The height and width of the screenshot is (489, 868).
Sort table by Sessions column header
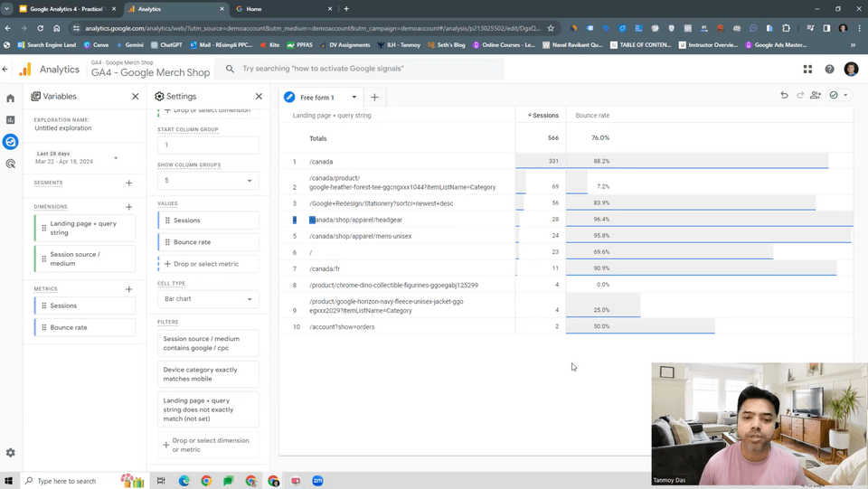(544, 116)
